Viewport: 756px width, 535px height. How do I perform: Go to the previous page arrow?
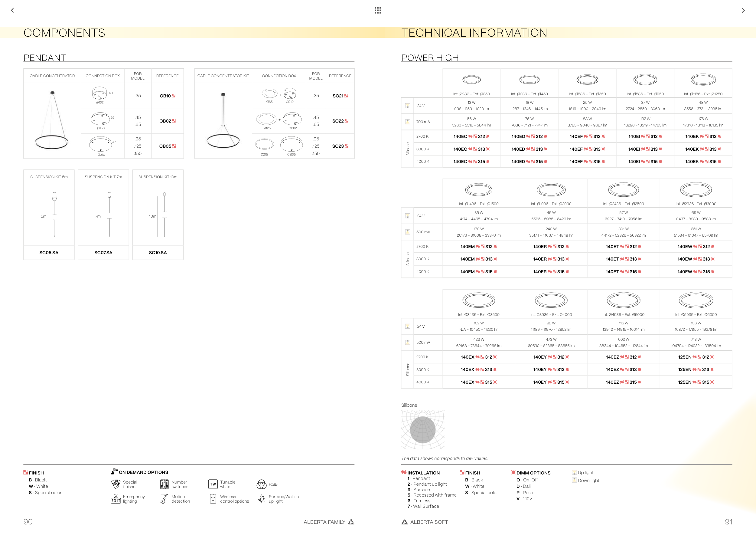(x=12, y=10)
